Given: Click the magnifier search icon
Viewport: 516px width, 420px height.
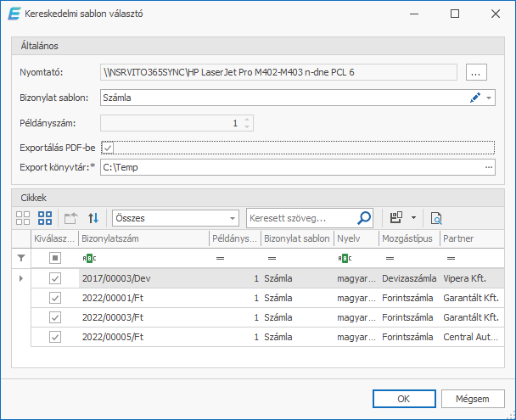Looking at the screenshot, I should click(364, 218).
